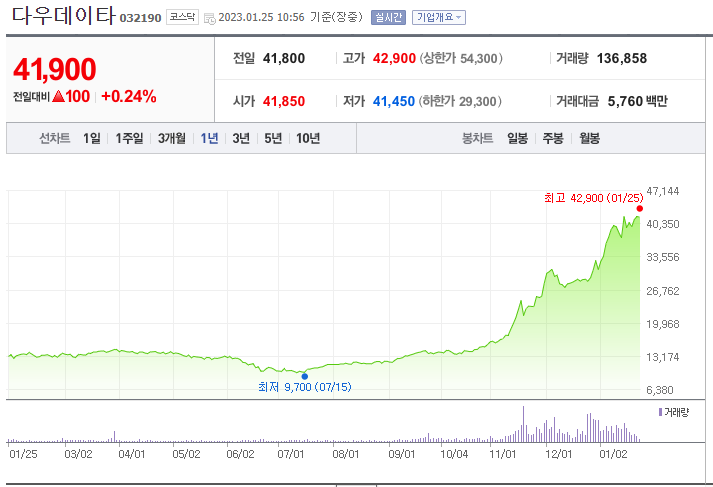The height and width of the screenshot is (487, 713).
Task: Select the 1년 line chart tab
Action: 210,138
